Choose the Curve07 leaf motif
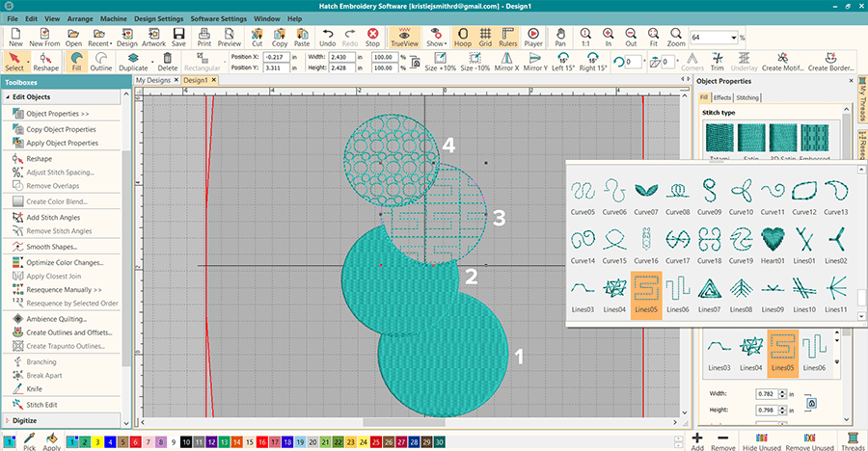The height and width of the screenshot is (451, 868). pyautogui.click(x=647, y=190)
